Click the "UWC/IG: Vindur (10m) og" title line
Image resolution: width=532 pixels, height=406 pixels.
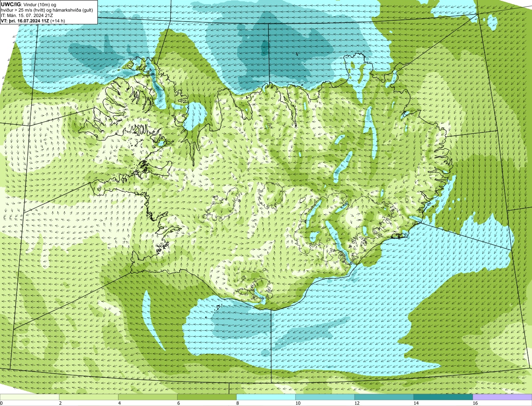click(27, 4)
